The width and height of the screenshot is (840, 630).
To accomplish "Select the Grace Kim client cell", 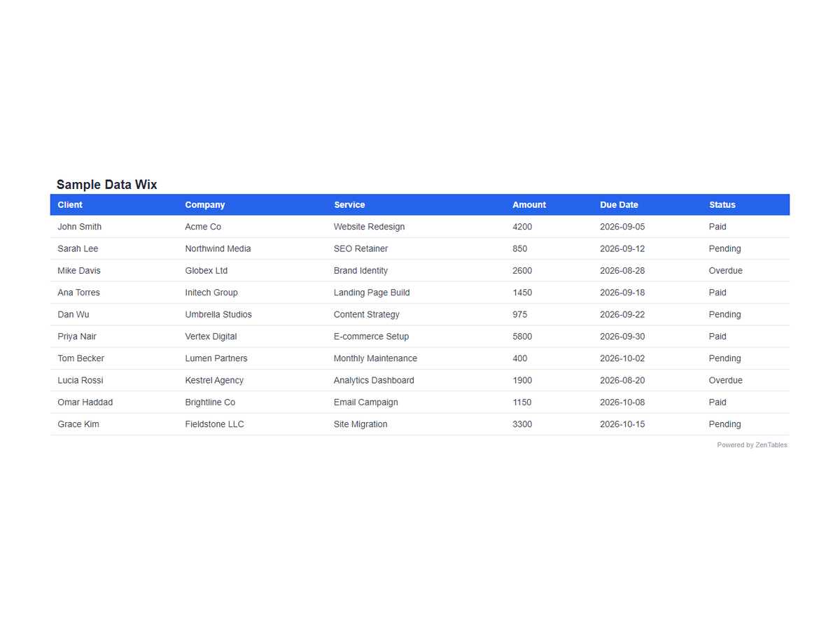I will click(78, 424).
